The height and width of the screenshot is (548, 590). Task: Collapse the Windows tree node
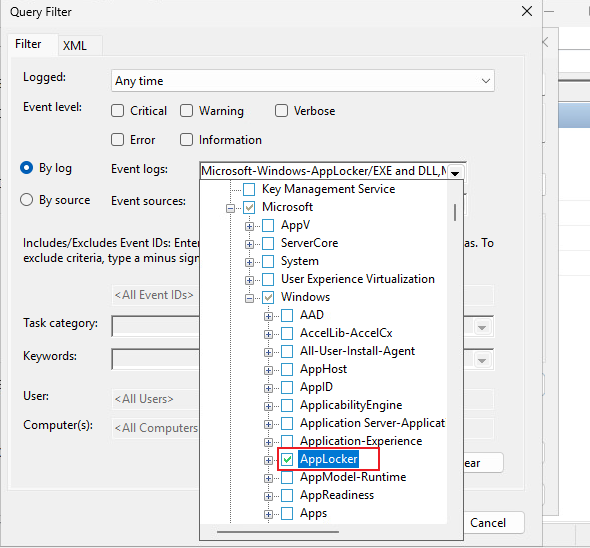click(249, 298)
